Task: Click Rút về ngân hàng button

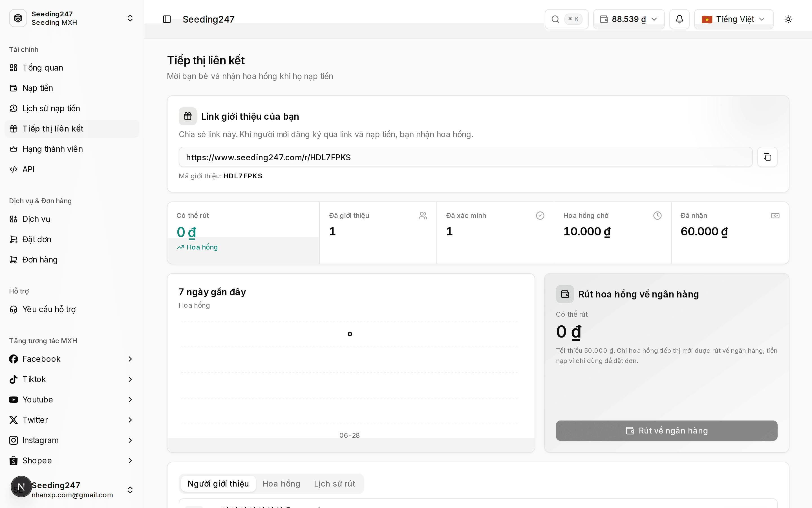Action: coord(667,431)
